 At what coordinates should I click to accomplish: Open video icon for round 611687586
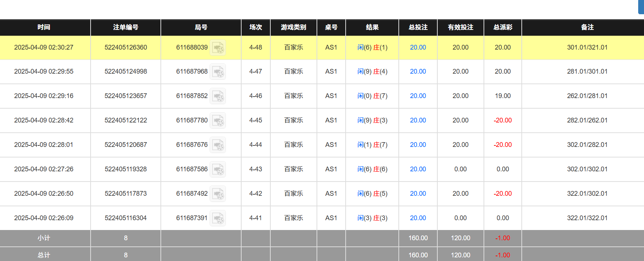[x=218, y=170]
